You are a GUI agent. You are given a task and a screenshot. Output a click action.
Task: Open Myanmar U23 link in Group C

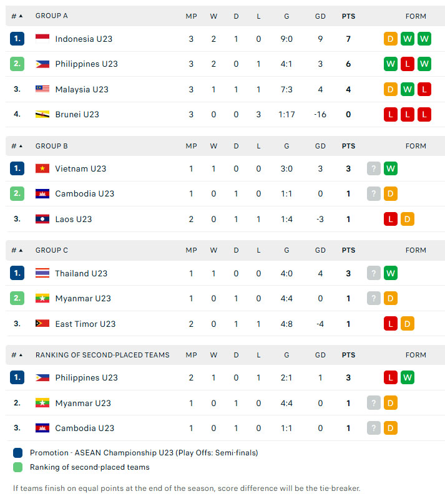tap(83, 299)
